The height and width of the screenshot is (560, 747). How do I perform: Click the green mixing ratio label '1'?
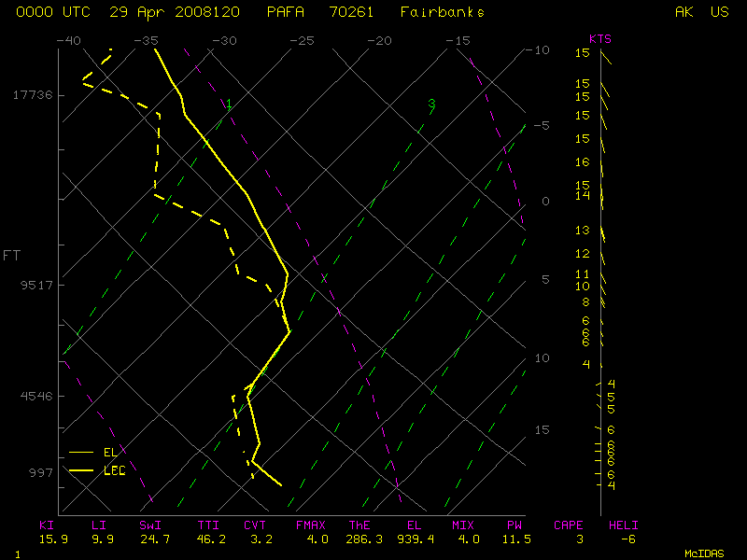(x=229, y=104)
